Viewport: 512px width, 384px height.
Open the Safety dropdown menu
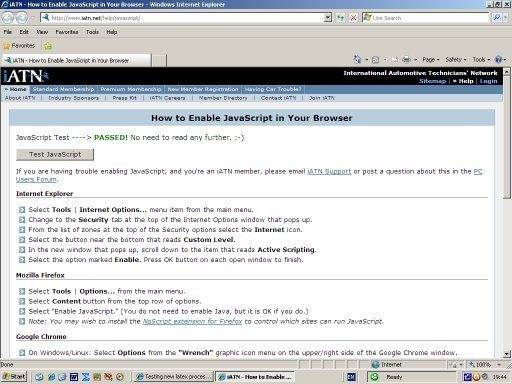(x=456, y=60)
